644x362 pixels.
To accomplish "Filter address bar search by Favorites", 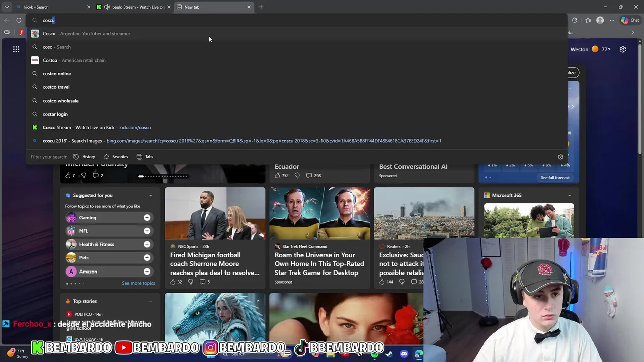I will click(x=116, y=157).
